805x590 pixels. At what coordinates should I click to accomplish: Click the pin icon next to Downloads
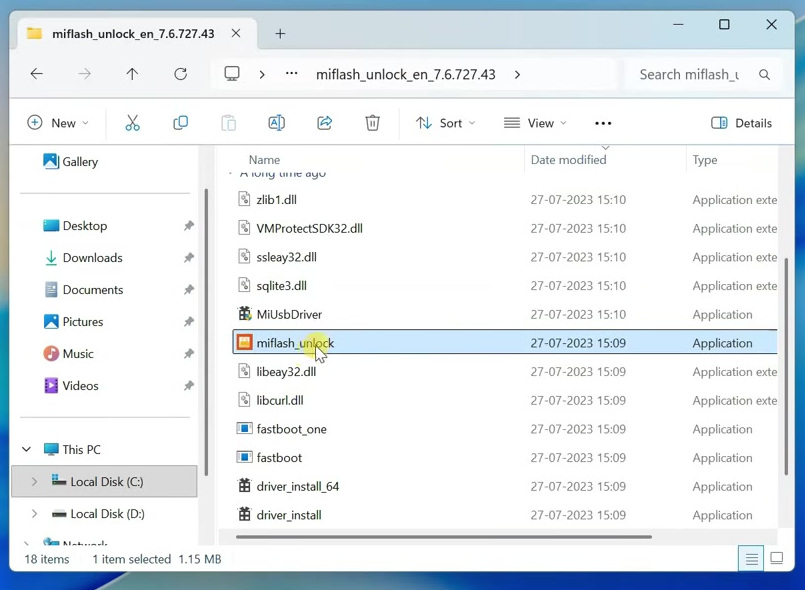[x=189, y=257]
